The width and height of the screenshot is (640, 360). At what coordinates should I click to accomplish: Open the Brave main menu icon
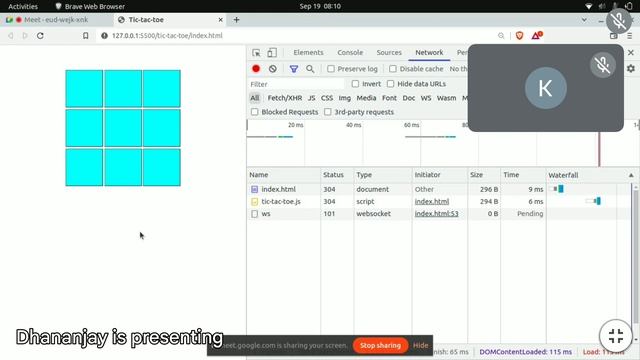630,36
